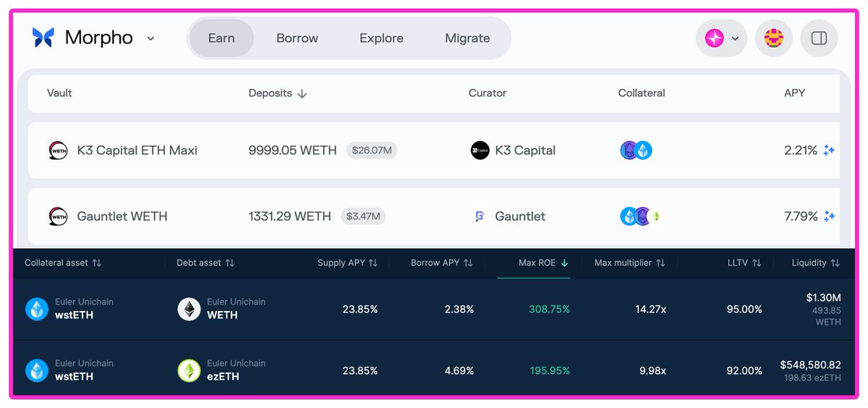Open the Gauntlet WETH vault
The image size is (868, 408).
click(122, 216)
